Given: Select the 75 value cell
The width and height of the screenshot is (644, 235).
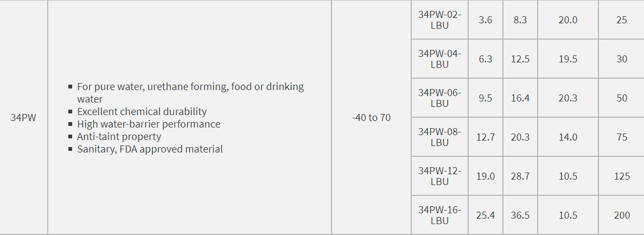Looking at the screenshot, I should pyautogui.click(x=622, y=137).
